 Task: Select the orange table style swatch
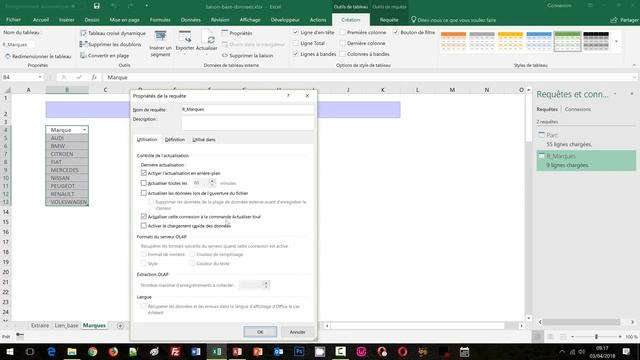(453, 41)
